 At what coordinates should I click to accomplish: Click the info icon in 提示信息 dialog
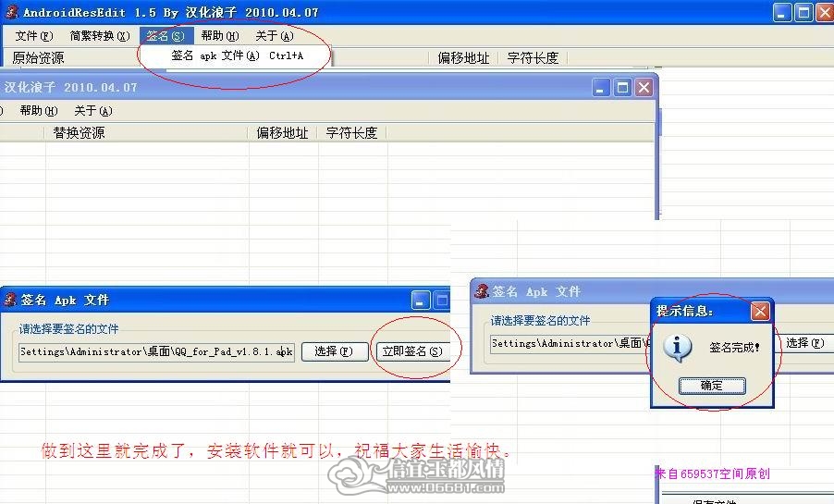pos(677,348)
